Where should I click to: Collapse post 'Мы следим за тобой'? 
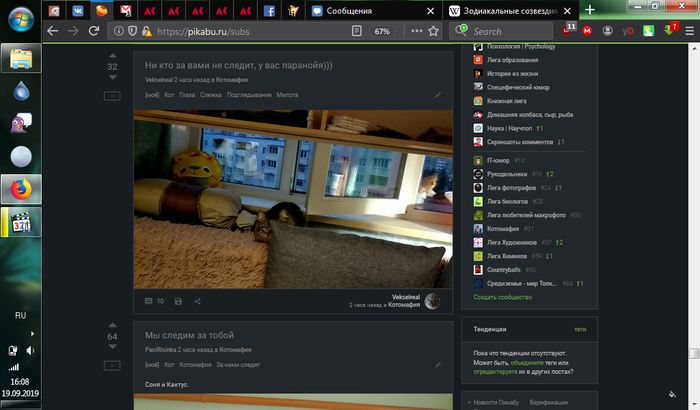pos(112,366)
